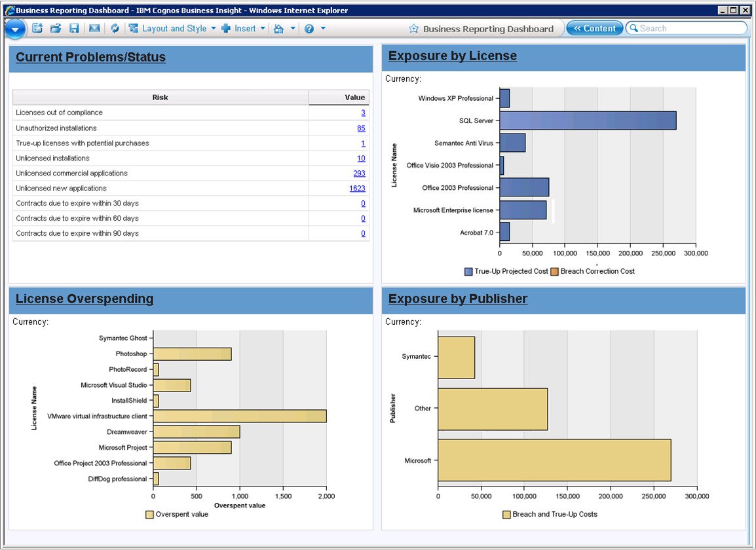Open the Unauthorized installations value 85

361,128
